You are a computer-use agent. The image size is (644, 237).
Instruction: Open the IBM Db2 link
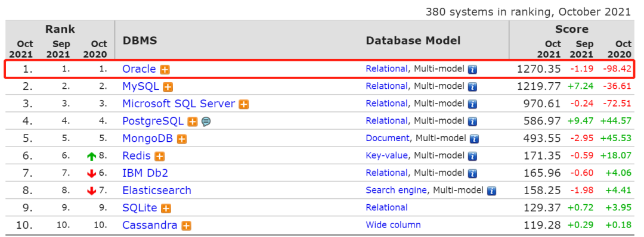[145, 173]
